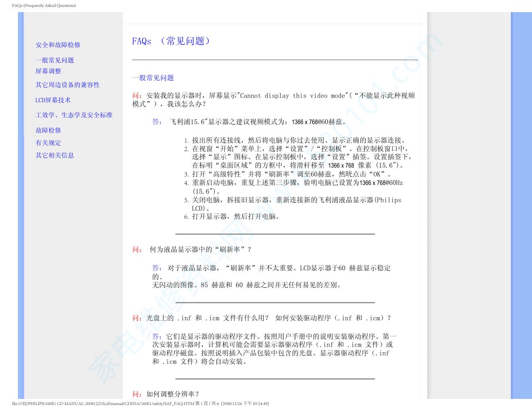This screenshot has height=411, width=532.
Task: Click the footer file path SAF_FAQ.HTM
Action: [140, 403]
